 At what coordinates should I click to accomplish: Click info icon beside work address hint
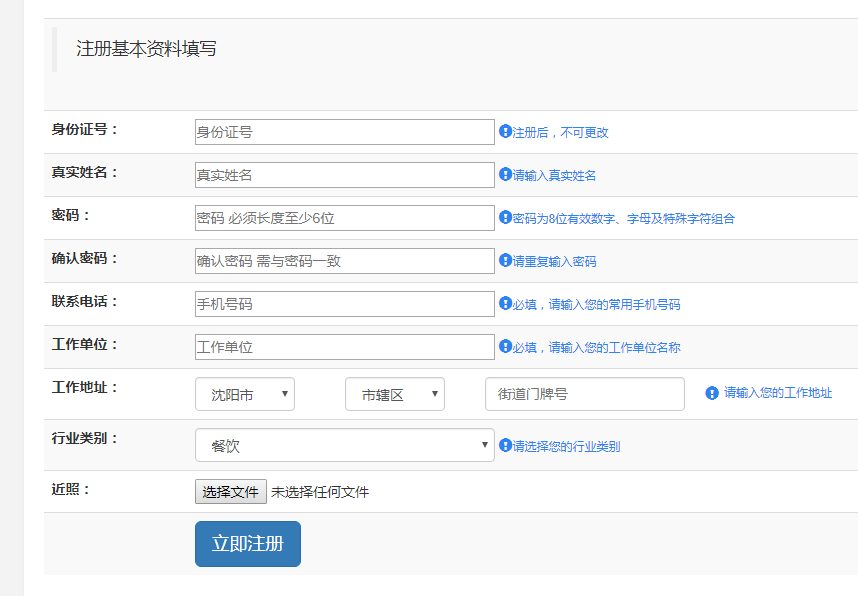coord(712,393)
